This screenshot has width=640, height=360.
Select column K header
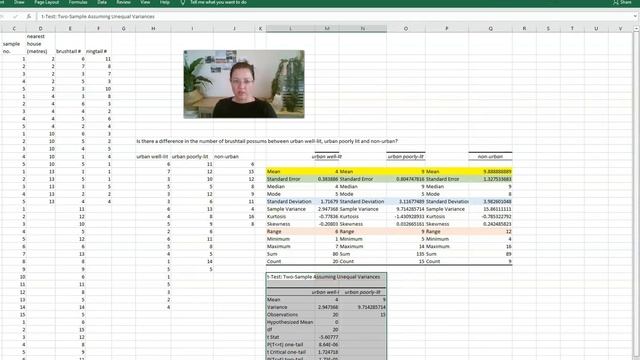[x=260, y=29]
